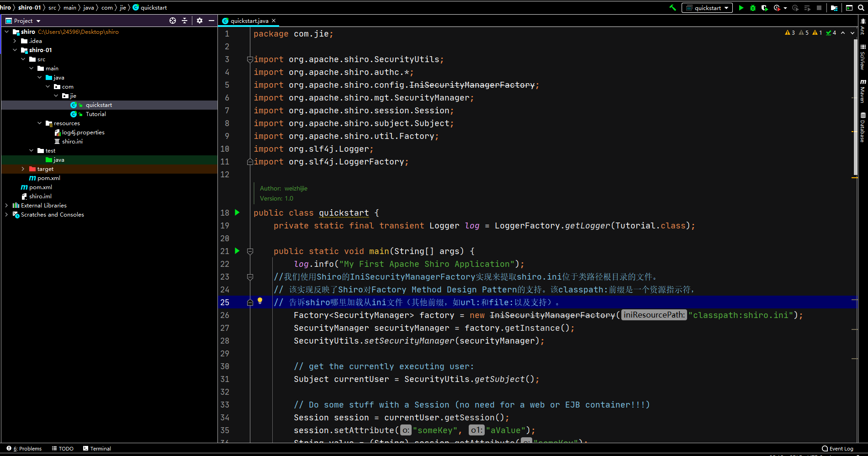This screenshot has height=456, width=868.
Task: Open Project panel gear settings
Action: click(x=200, y=21)
